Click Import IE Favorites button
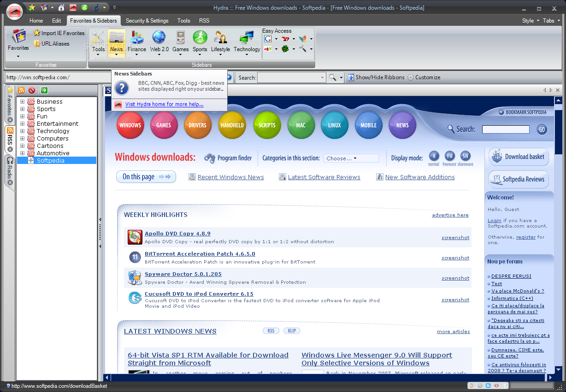This screenshot has width=566, height=392. (x=59, y=33)
